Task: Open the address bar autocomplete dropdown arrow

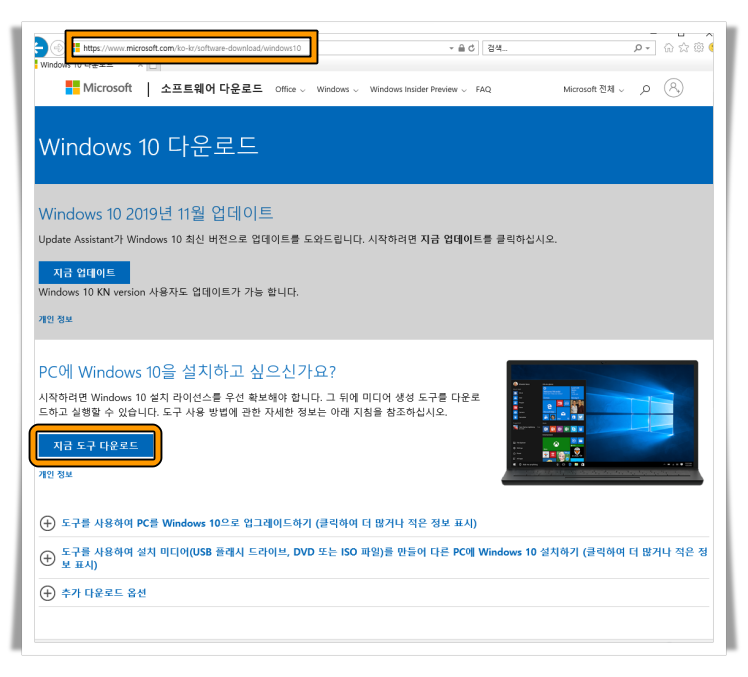Action: (451, 48)
